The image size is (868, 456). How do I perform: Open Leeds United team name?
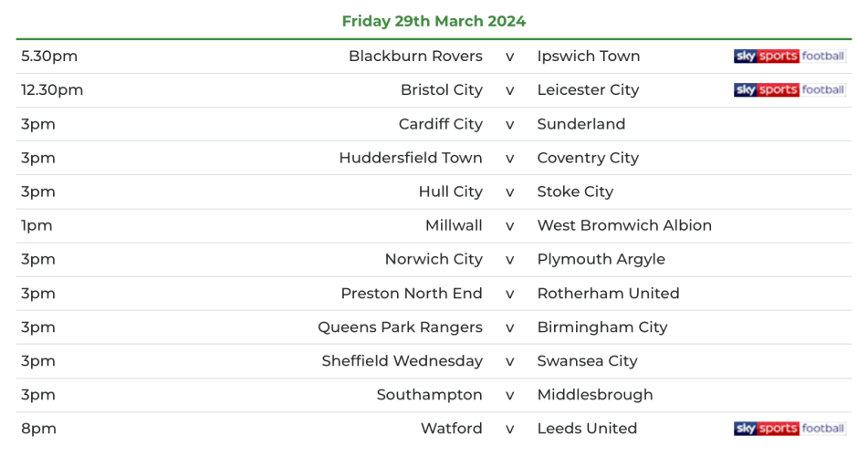587,429
